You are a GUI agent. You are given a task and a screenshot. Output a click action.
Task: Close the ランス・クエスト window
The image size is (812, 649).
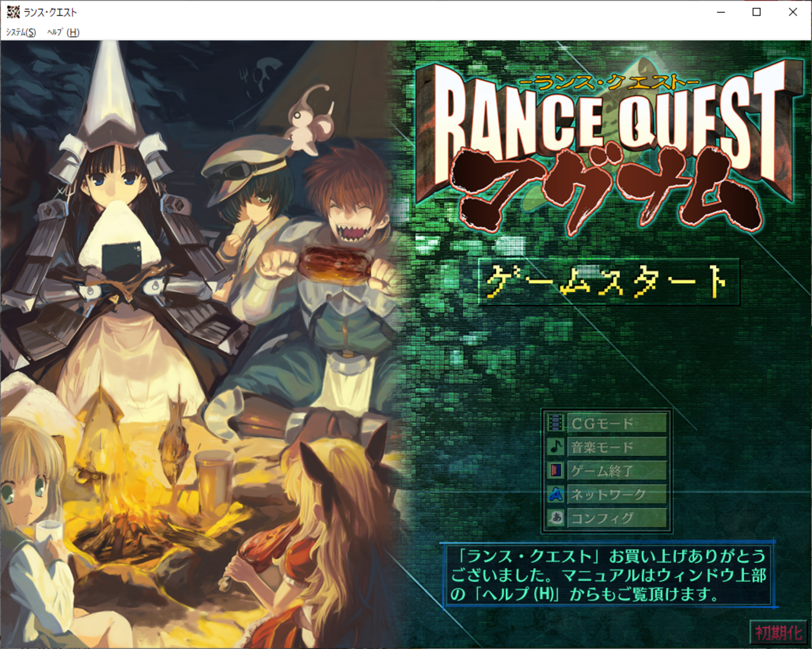pos(793,12)
